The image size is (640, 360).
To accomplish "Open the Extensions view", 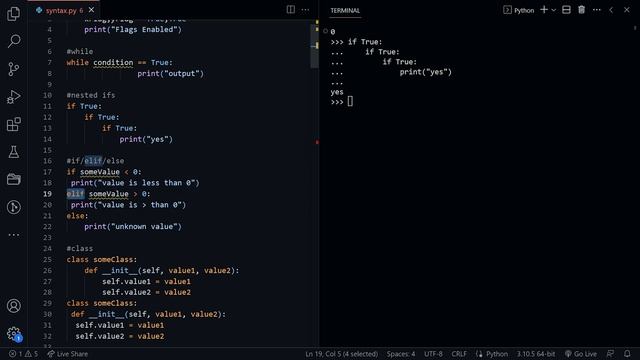I will pos(13,124).
